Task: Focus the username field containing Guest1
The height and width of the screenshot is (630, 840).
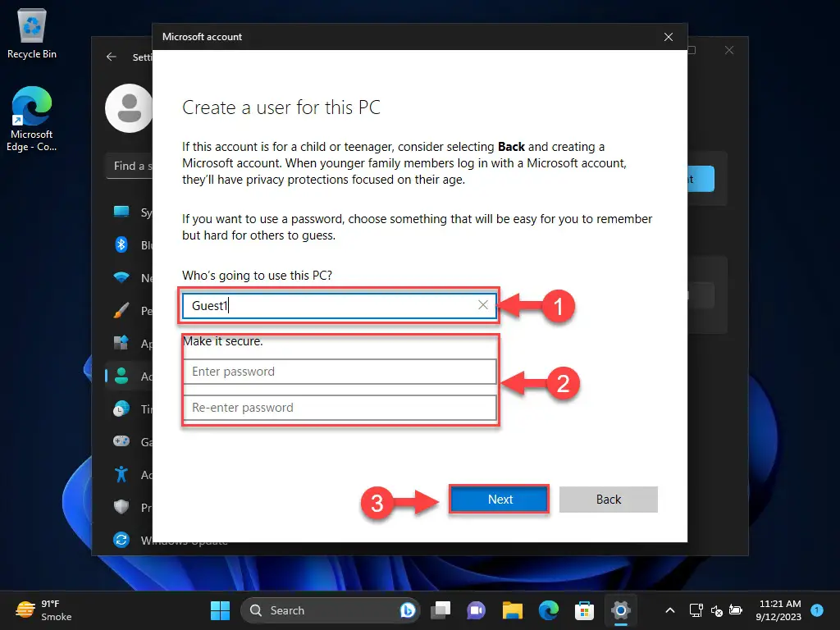Action: (x=339, y=305)
